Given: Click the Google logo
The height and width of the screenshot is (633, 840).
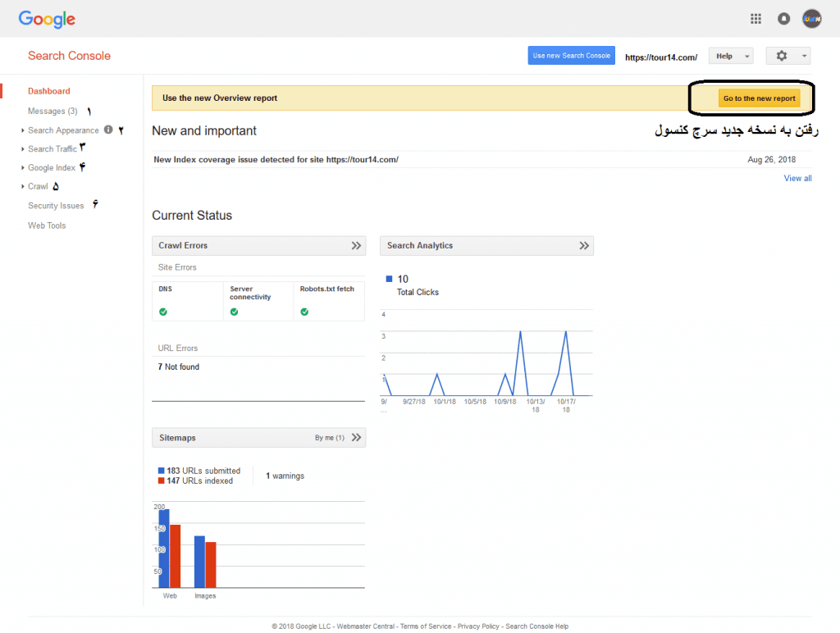Looking at the screenshot, I should pos(47,20).
